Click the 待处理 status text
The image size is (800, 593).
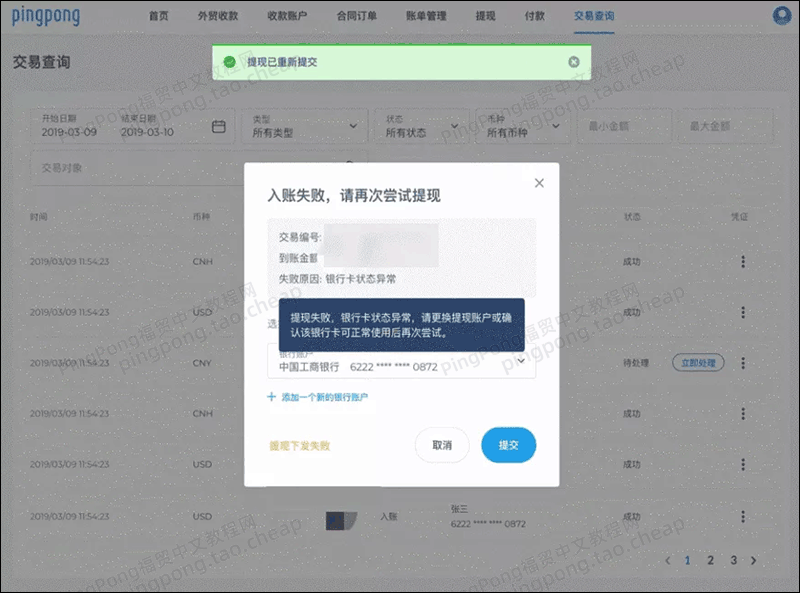[x=636, y=363]
